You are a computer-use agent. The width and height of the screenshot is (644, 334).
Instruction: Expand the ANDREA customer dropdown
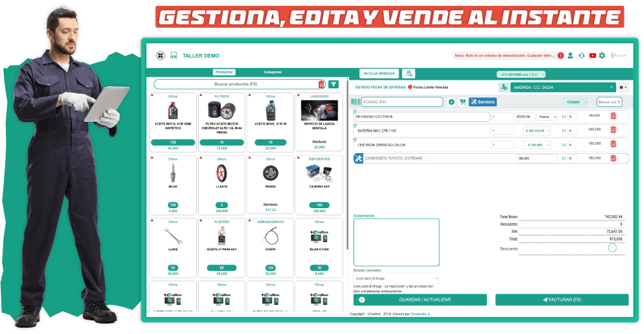(612, 88)
